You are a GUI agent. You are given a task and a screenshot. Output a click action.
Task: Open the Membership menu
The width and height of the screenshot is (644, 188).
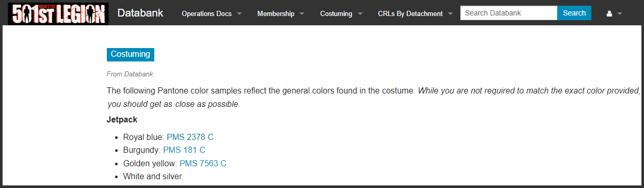(x=276, y=13)
